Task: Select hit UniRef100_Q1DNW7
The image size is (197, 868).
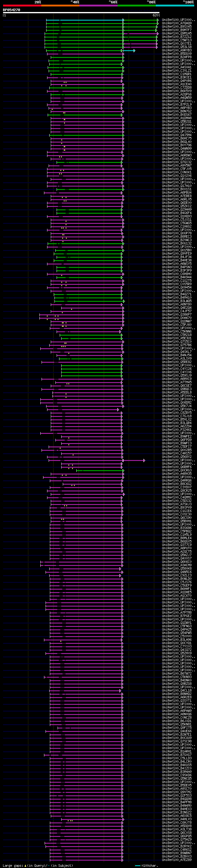Action: [x=177, y=321]
